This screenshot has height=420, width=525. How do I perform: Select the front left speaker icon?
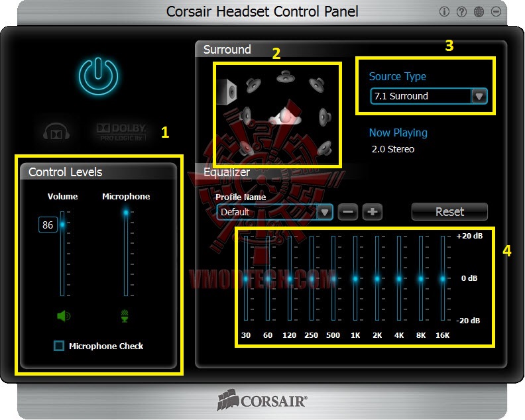253,85
